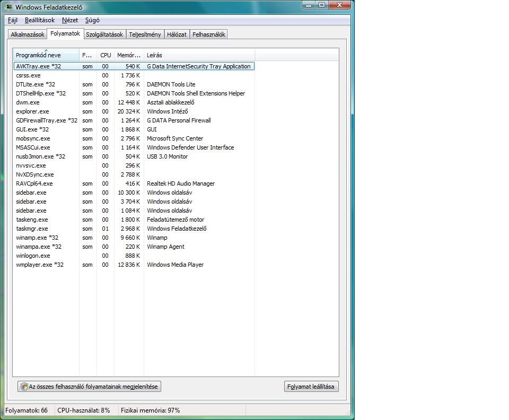Minimize the Windows Feladatkezelő window
The image size is (509, 420).
(x=309, y=5)
